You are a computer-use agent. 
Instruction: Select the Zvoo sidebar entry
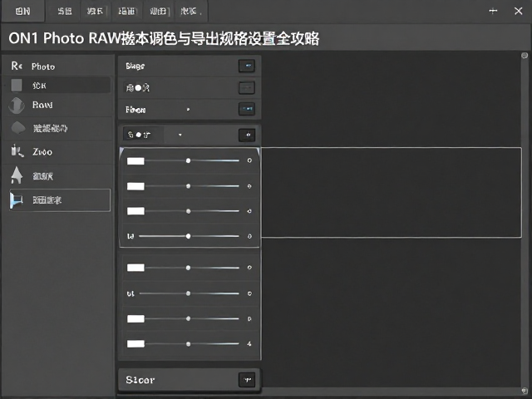[x=57, y=151]
